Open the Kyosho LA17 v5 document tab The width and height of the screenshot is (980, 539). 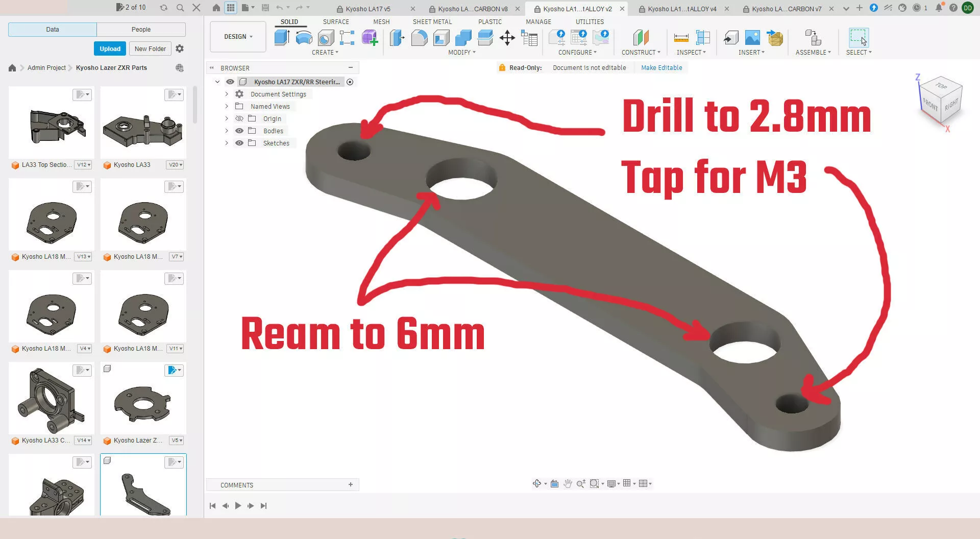click(x=367, y=9)
